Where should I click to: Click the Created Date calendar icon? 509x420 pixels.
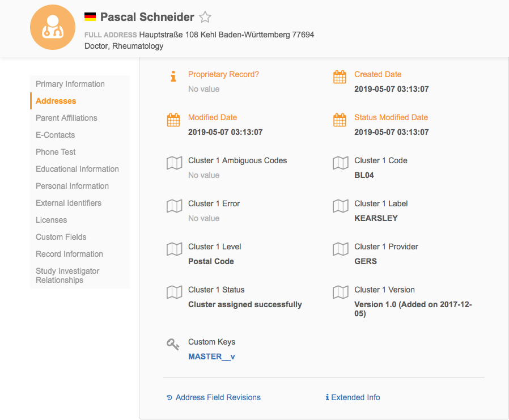point(340,77)
